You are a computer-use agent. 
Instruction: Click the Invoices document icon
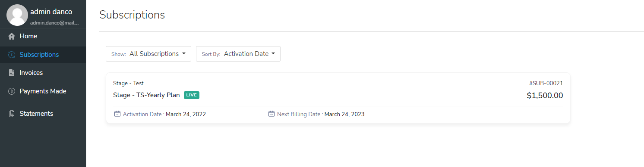[x=12, y=73]
